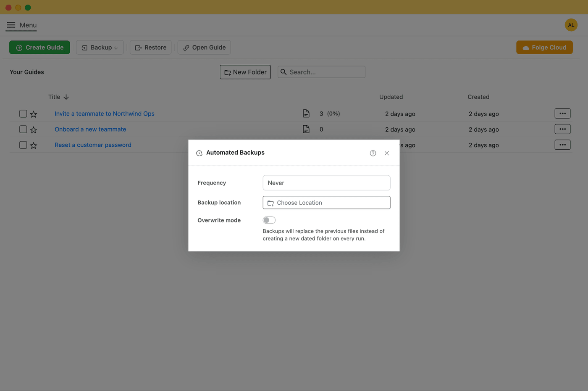Open more options for Reset a customer password row

(562, 145)
